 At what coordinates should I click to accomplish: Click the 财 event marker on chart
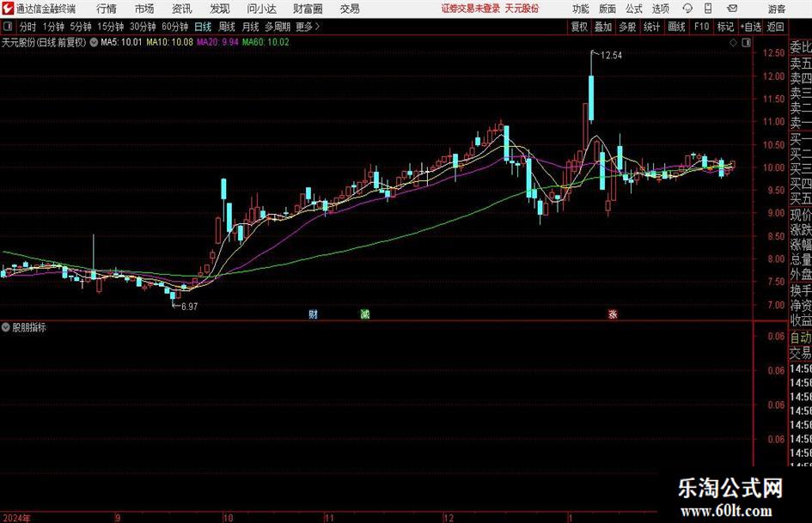tap(314, 313)
